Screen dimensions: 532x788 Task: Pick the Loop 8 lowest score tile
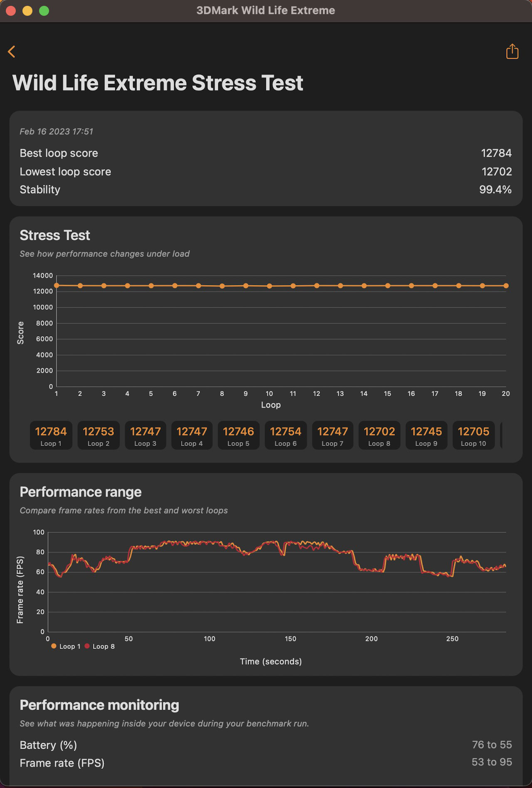(x=379, y=435)
